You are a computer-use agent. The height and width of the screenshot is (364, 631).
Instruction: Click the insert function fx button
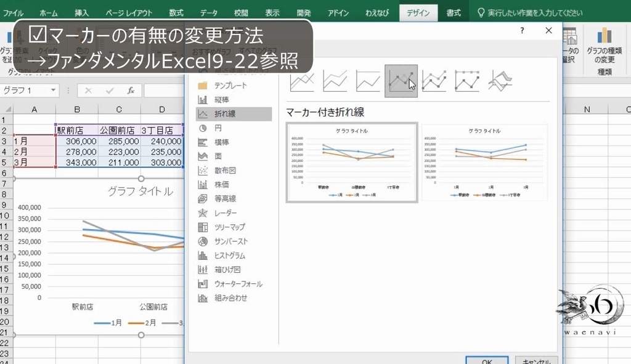131,91
